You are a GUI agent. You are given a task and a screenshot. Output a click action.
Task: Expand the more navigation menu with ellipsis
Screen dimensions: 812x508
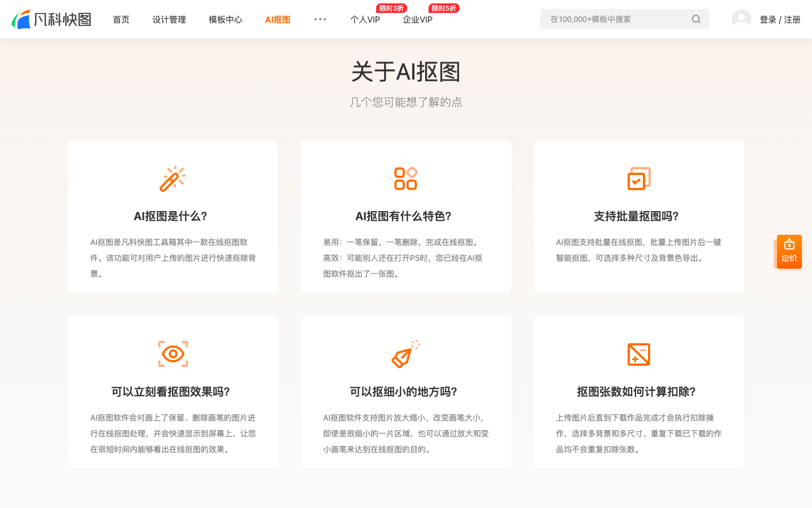click(x=320, y=19)
